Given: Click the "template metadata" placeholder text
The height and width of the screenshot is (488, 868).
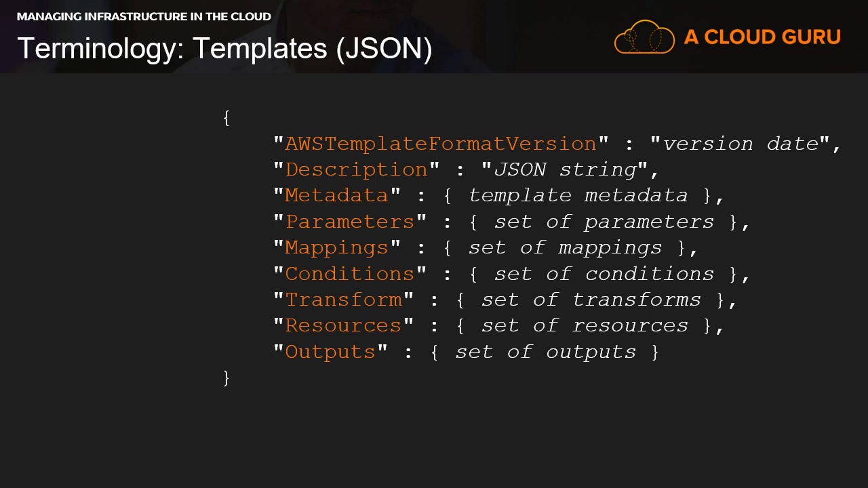Looking at the screenshot, I should [578, 195].
